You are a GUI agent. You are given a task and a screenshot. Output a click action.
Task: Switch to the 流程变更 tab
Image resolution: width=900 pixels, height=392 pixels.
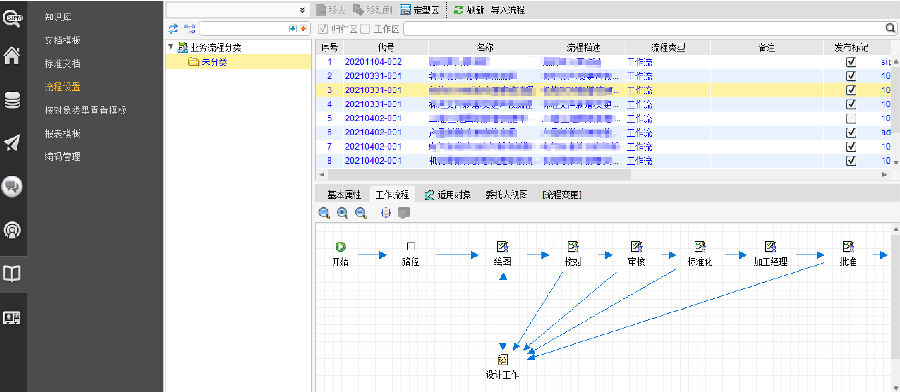562,195
